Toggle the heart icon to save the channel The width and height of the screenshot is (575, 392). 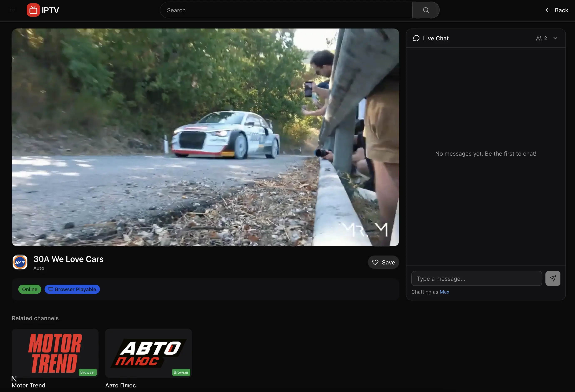[375, 262]
